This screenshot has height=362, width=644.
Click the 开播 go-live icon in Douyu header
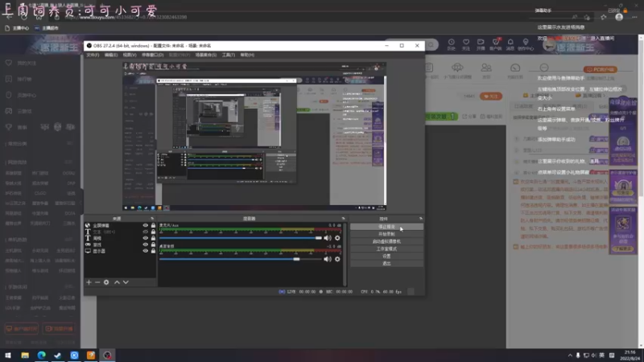[481, 44]
